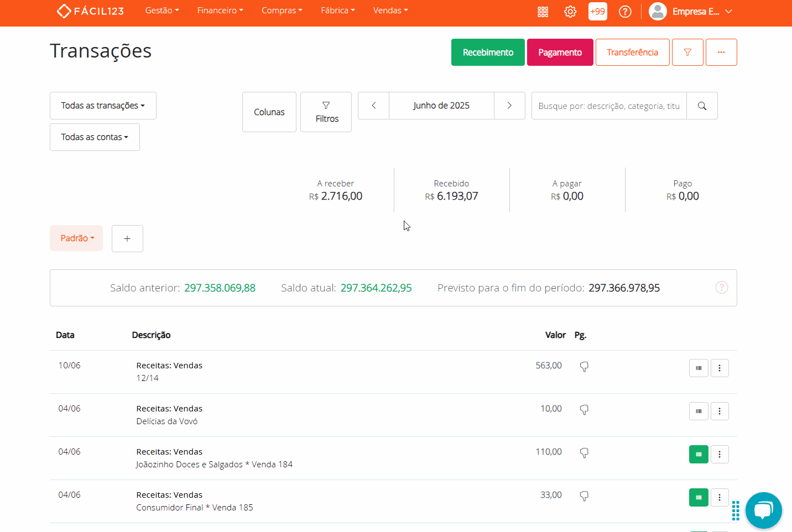Click the Fácil123 logo
The height and width of the screenshot is (532, 792).
click(x=90, y=11)
